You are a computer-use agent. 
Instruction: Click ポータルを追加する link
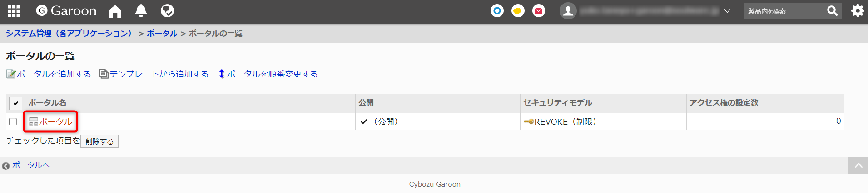click(49, 74)
